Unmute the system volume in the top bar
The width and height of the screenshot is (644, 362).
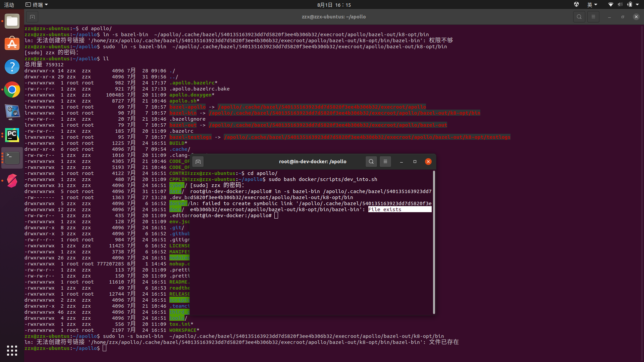tap(620, 4)
